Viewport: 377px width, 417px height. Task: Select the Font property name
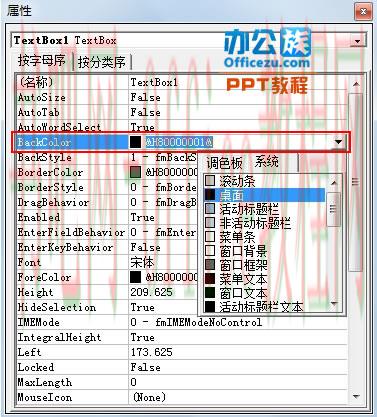(72, 262)
